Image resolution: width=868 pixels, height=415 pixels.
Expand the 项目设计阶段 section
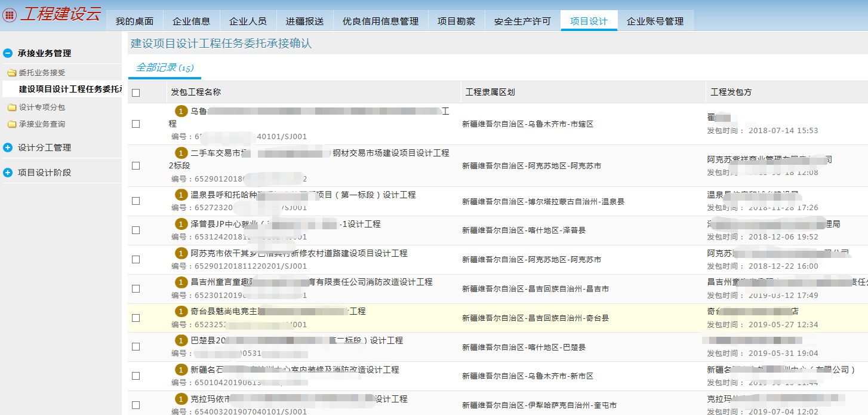(x=8, y=173)
